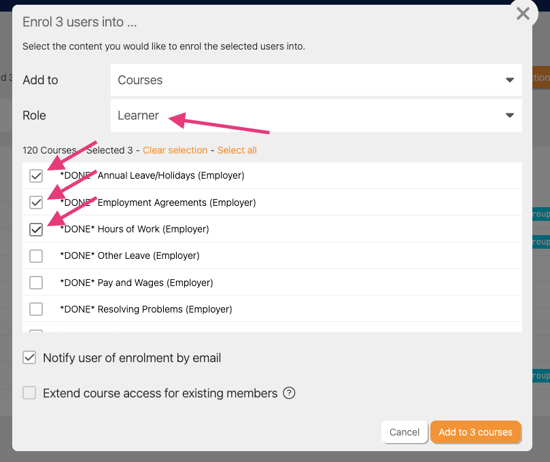The width and height of the screenshot is (550, 462).
Task: Uncheck Hours of Work (Employer) course
Action: pos(36,229)
